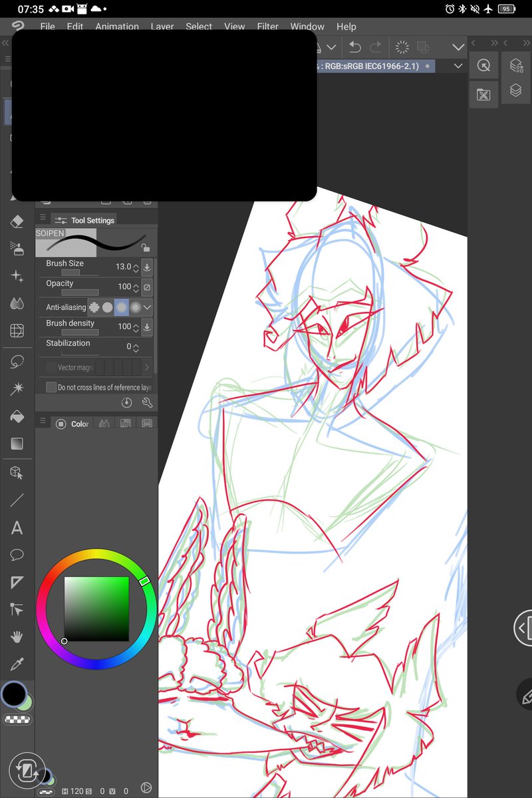
Task: Select the Airbrush spray tool
Action: pos(17,248)
